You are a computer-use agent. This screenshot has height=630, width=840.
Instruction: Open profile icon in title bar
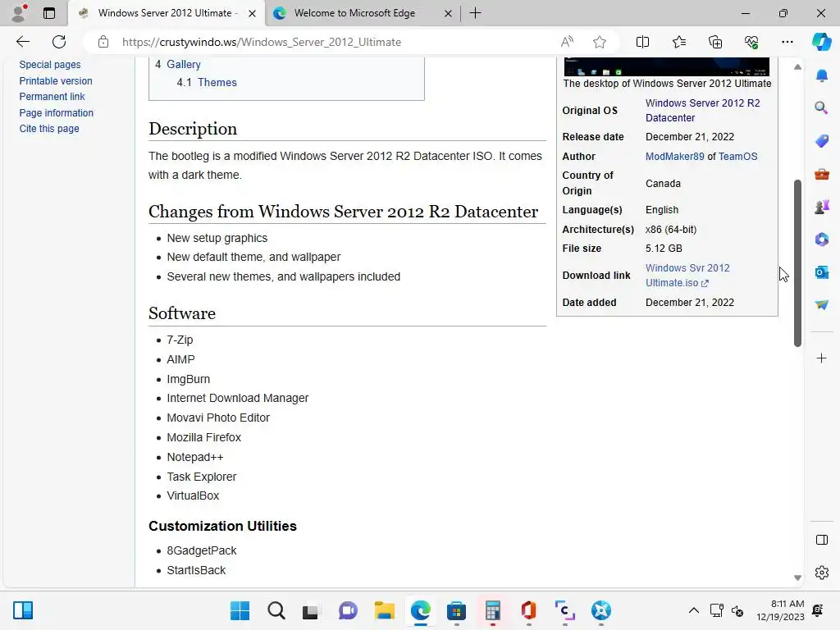pyautogui.click(x=20, y=13)
